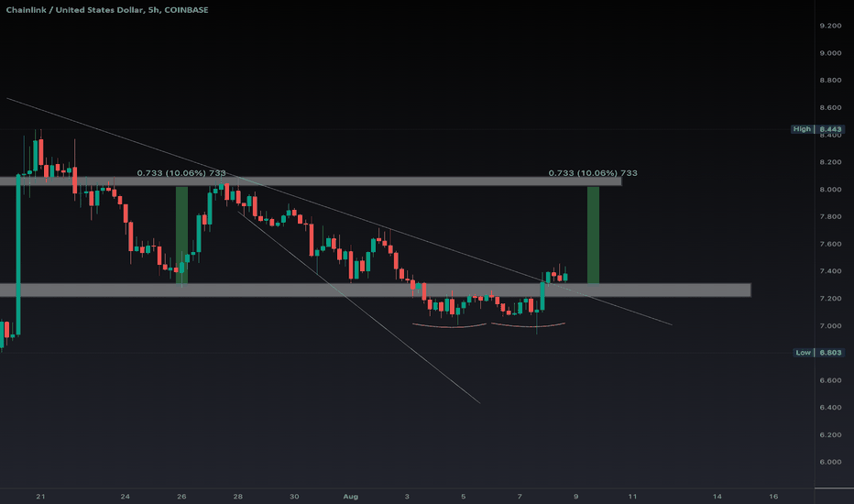
Task: Click the 8.000 price axis label
Action: [x=830, y=189]
